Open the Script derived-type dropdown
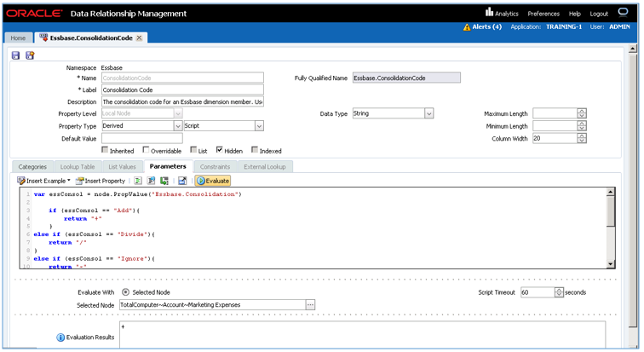 [x=259, y=125]
